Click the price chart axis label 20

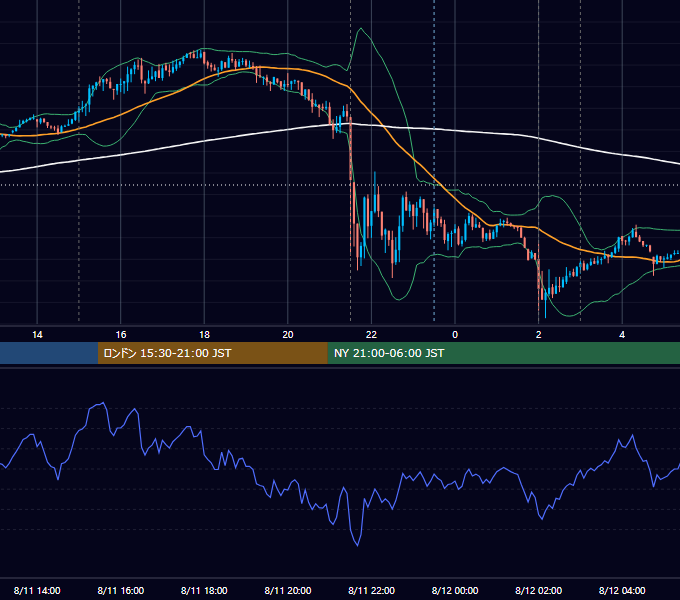point(288,335)
